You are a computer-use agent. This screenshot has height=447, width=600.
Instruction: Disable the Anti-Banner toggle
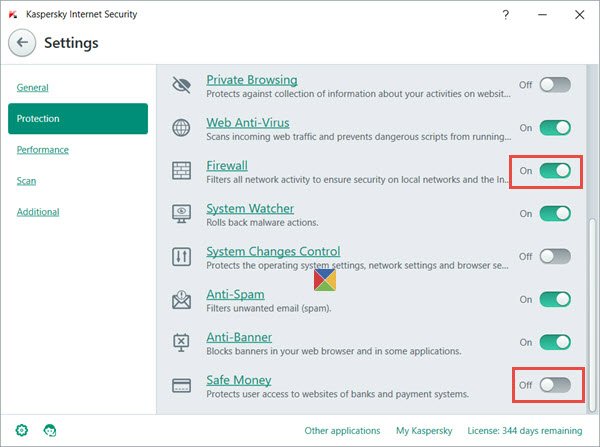[x=555, y=341]
